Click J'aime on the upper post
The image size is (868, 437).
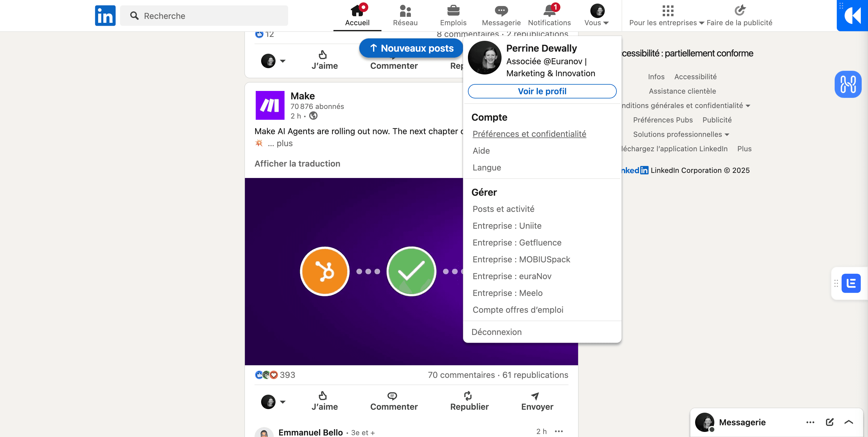[x=324, y=60]
